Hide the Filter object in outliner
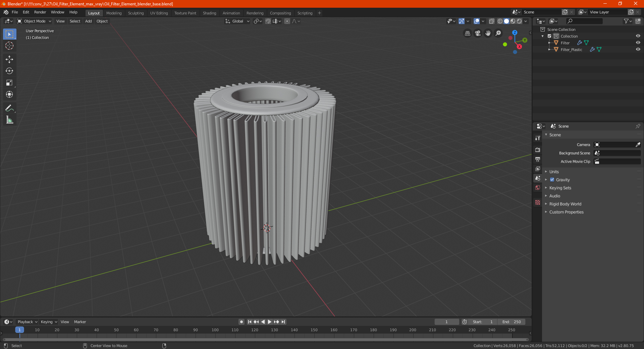The image size is (644, 349). (638, 43)
